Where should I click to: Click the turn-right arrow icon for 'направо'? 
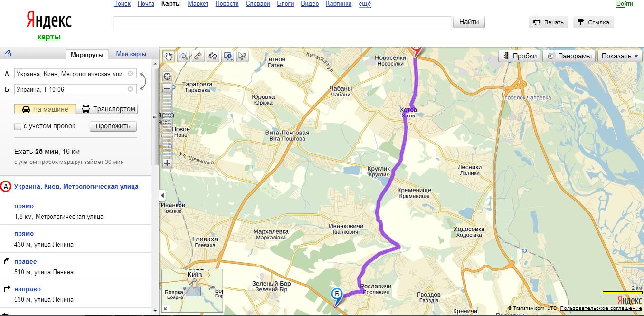click(7, 289)
